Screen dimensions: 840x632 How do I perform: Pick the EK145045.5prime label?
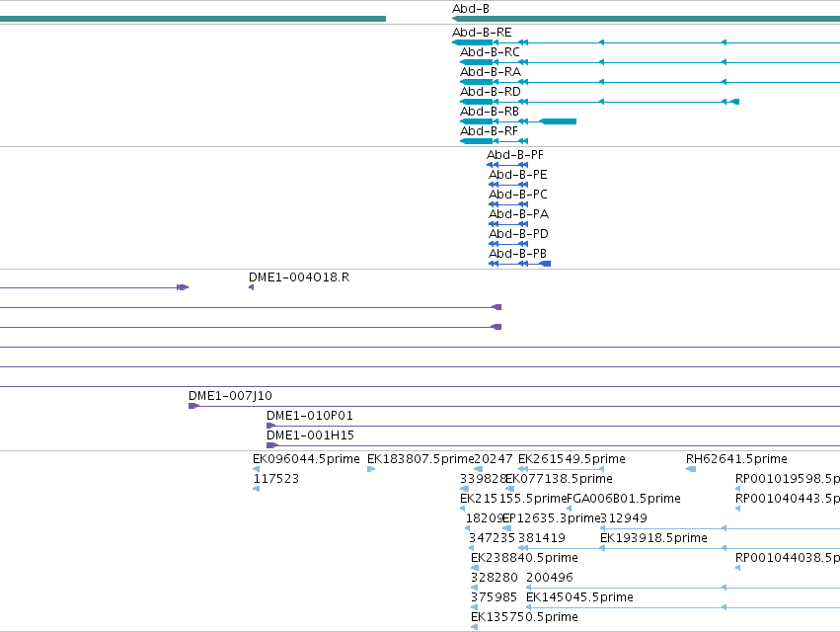[579, 598]
